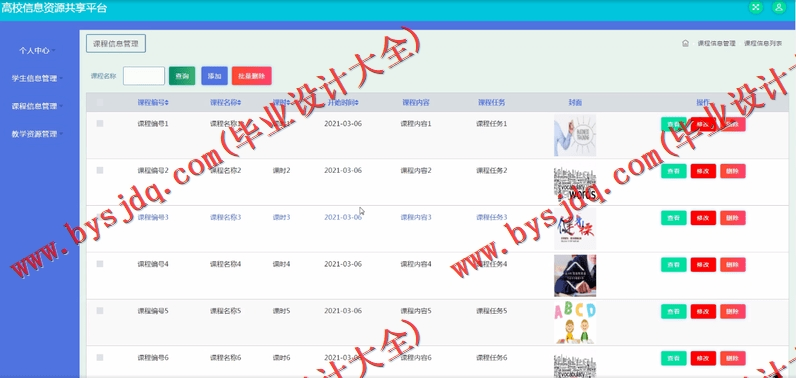Click 查看 for 课程编号5 row
The width and height of the screenshot is (796, 378).
(x=673, y=311)
